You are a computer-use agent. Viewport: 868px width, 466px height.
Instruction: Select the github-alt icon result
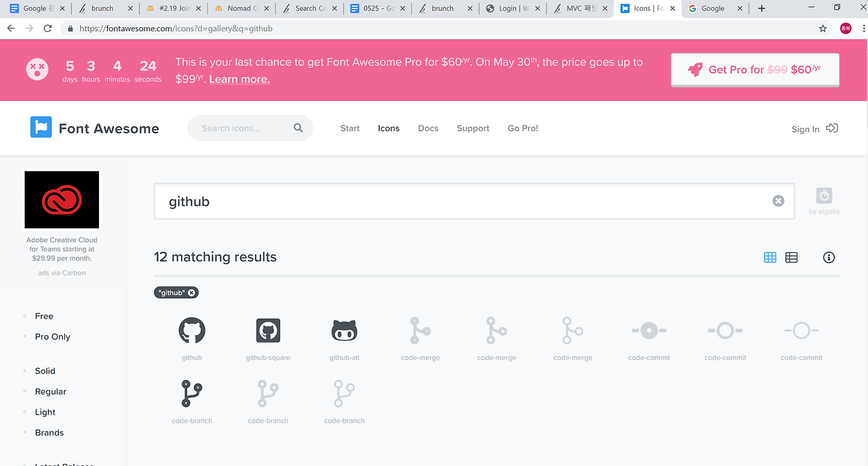tap(344, 331)
